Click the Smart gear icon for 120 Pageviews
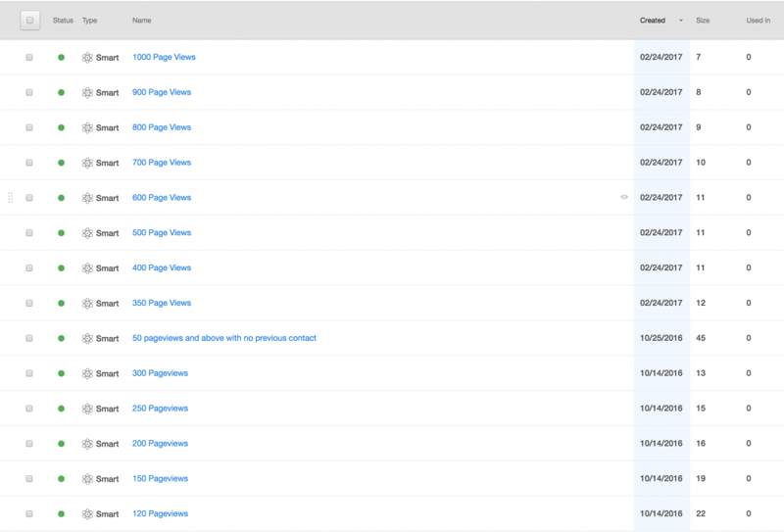 [x=87, y=514]
